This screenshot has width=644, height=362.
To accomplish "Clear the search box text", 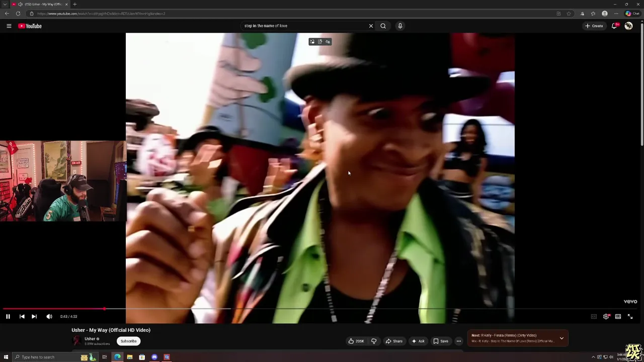I will [x=371, y=26].
